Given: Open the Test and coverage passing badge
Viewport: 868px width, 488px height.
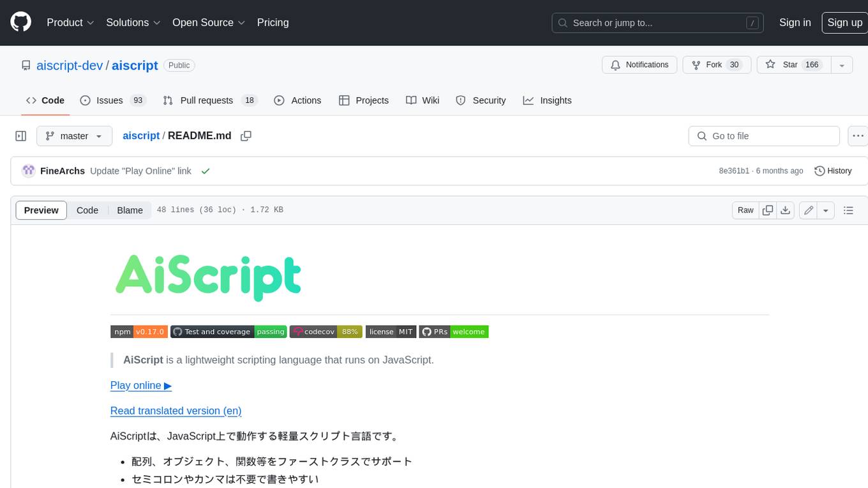Looking at the screenshot, I should point(228,332).
